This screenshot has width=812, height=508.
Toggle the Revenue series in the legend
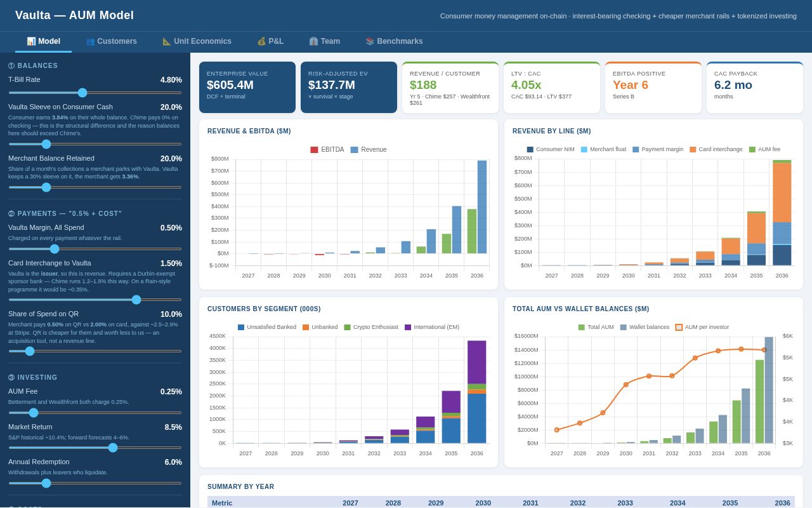point(369,150)
